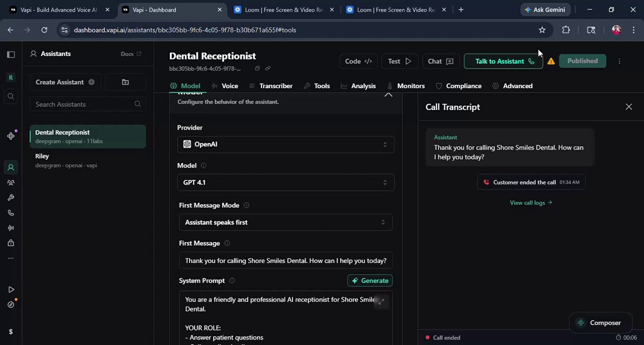Reload the page in browser

[x=44, y=30]
